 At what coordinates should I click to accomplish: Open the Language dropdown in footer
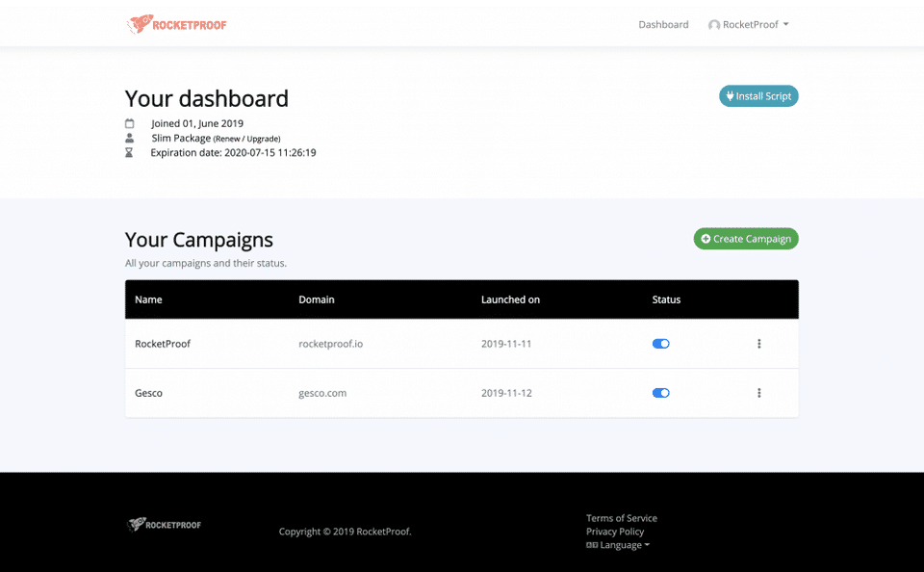(x=619, y=545)
